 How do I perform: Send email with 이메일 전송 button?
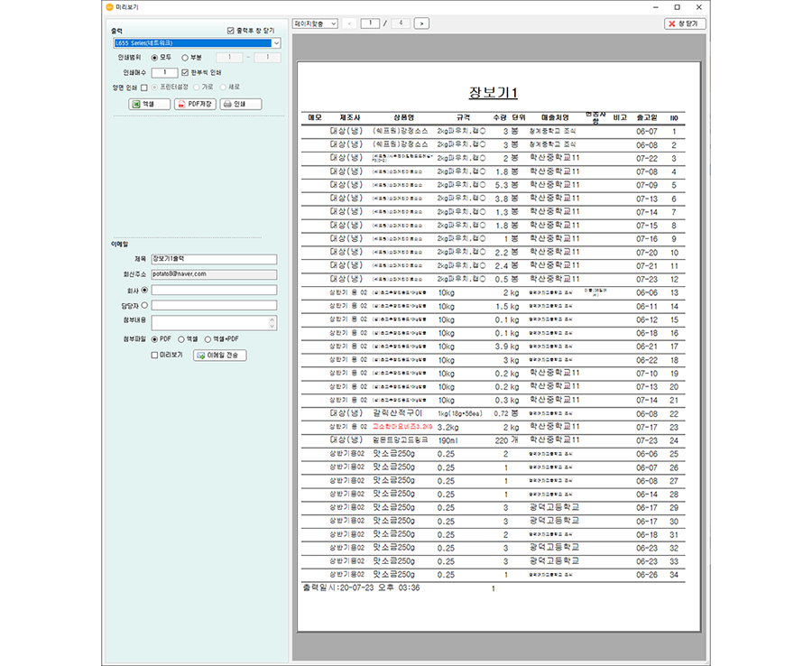click(x=219, y=355)
